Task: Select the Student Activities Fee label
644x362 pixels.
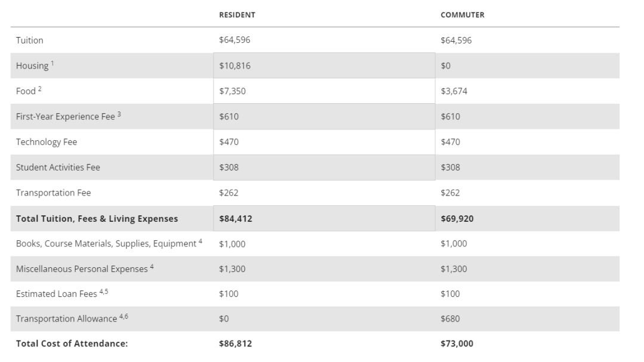Action: coord(58,168)
